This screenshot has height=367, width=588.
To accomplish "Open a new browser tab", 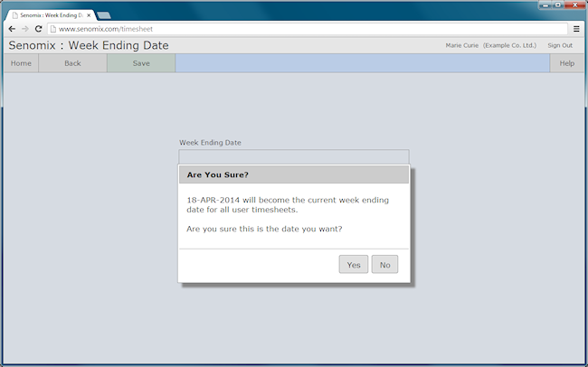I will pos(104,15).
